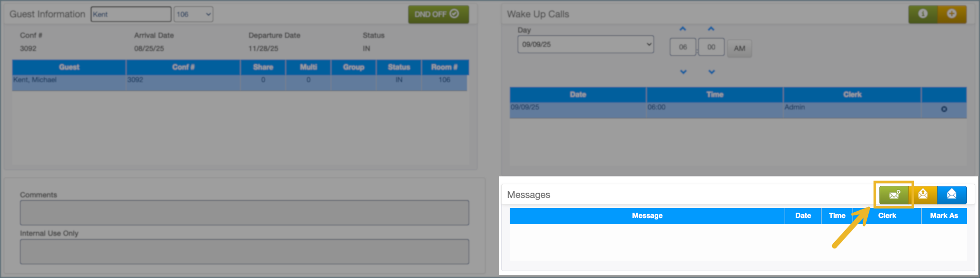Image resolution: width=980 pixels, height=278 pixels.
Task: Click the blue open envelope icon
Action: pyautogui.click(x=952, y=195)
